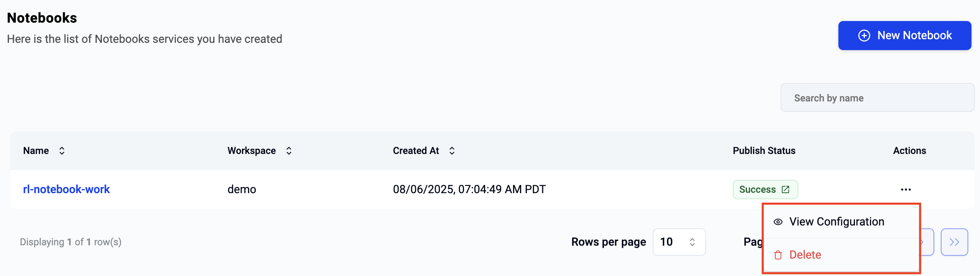Open the Rows per page dropdown

pos(679,242)
